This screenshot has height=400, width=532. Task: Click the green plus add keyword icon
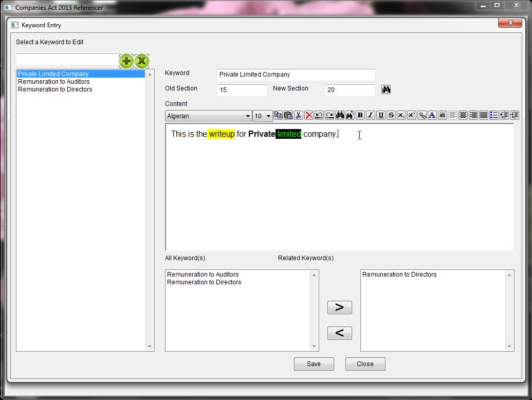point(126,61)
